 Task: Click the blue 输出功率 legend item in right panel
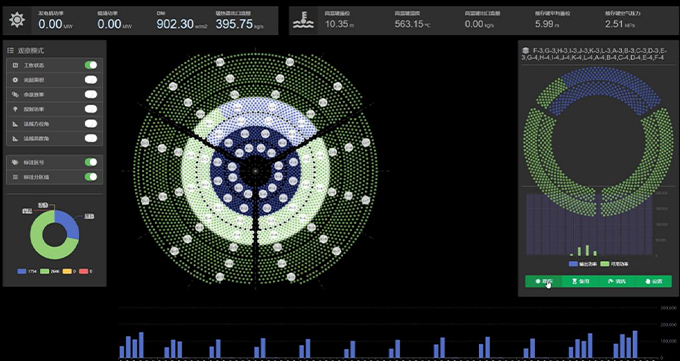pos(582,264)
